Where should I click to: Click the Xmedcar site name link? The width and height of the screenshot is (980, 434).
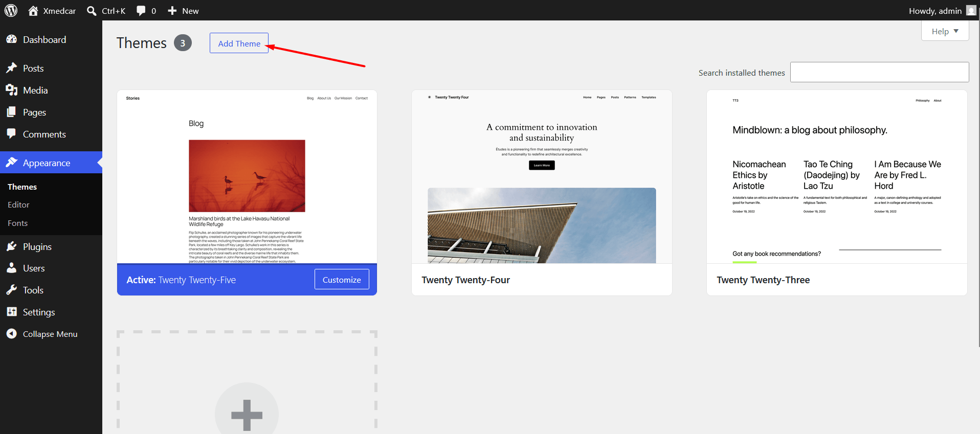click(59, 11)
